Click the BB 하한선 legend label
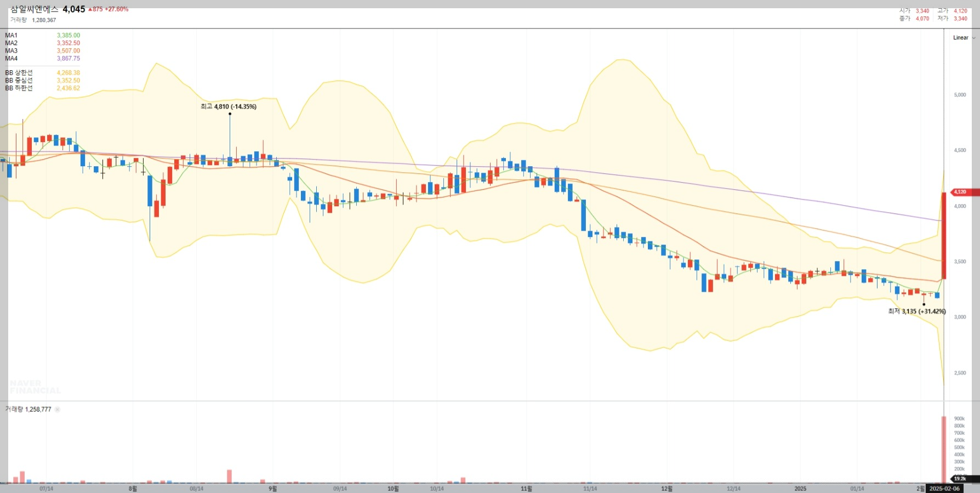980x493 pixels. [x=19, y=88]
